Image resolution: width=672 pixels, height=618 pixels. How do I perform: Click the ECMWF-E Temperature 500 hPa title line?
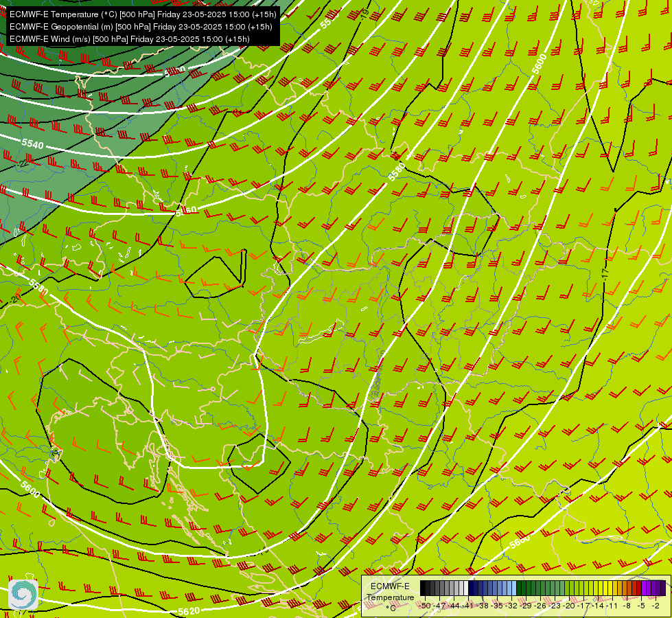(x=143, y=14)
